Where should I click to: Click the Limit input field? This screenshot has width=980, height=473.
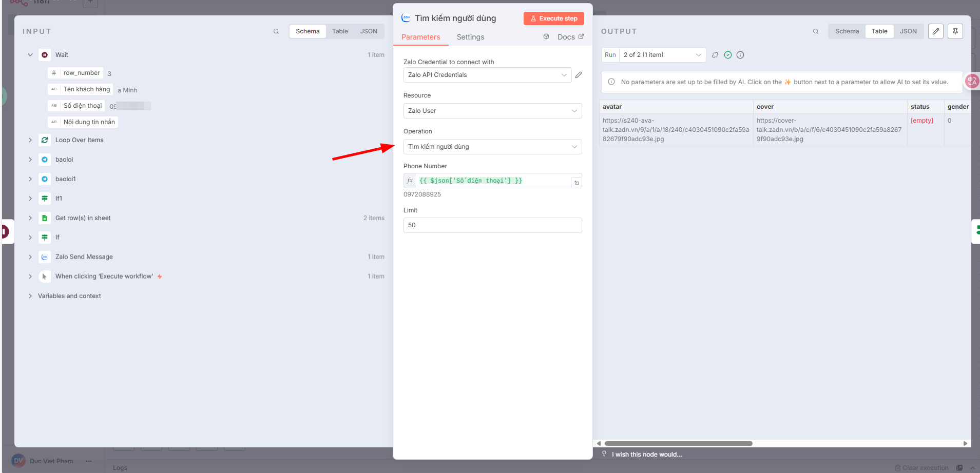point(492,225)
